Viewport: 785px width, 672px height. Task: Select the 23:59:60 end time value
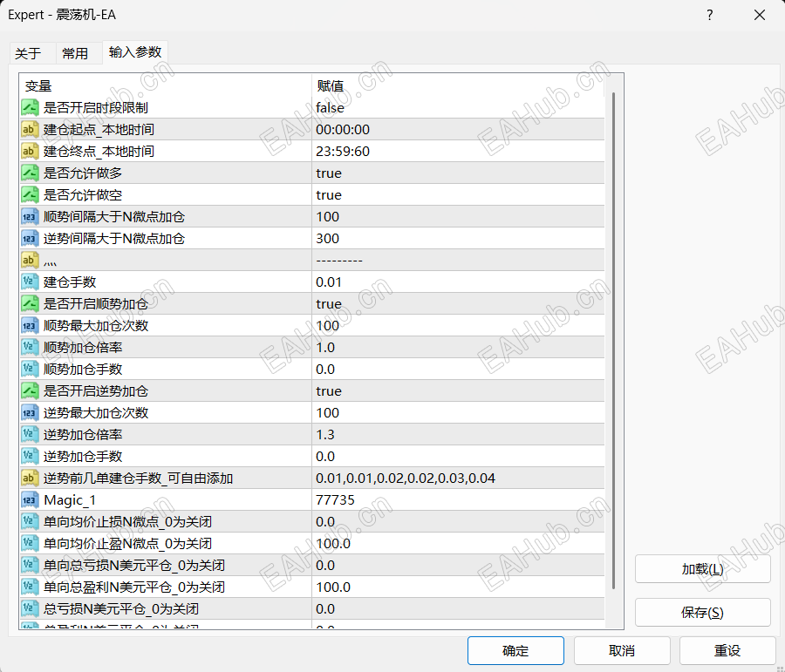[x=343, y=151]
